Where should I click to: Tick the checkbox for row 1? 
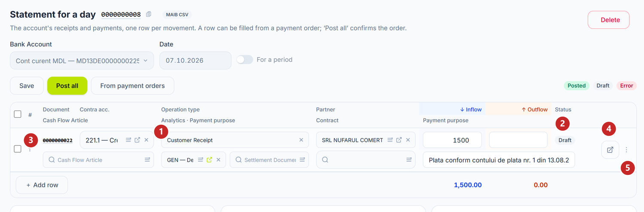click(18, 149)
